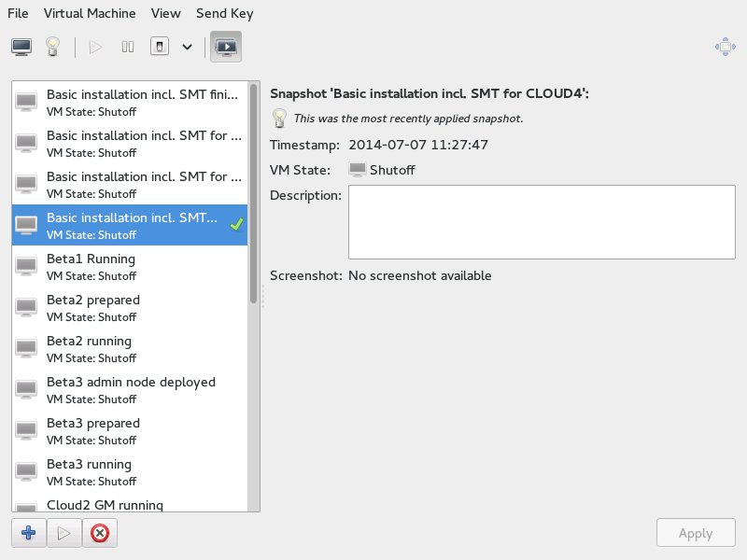Open the Virtual Machine menu

coord(90,13)
